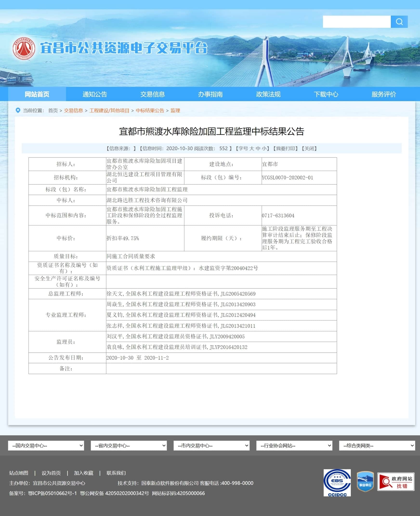The height and width of the screenshot is (516, 420).
Task: Select 大 font size option
Action: pos(252,149)
